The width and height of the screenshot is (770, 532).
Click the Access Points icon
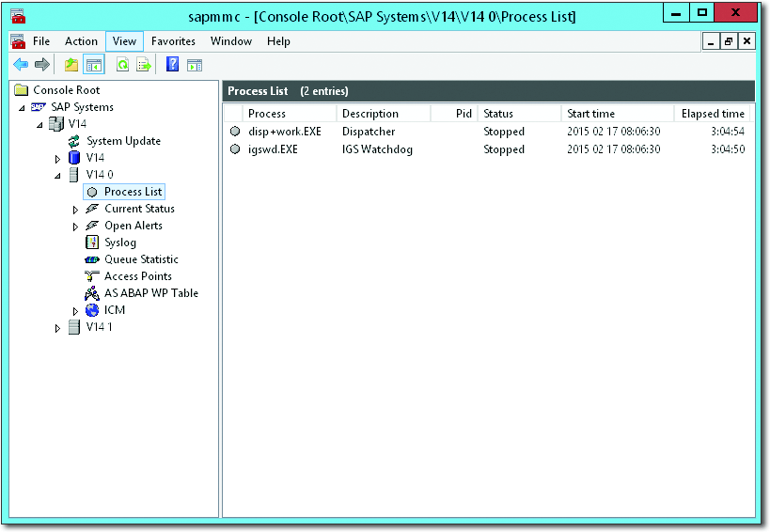(92, 276)
